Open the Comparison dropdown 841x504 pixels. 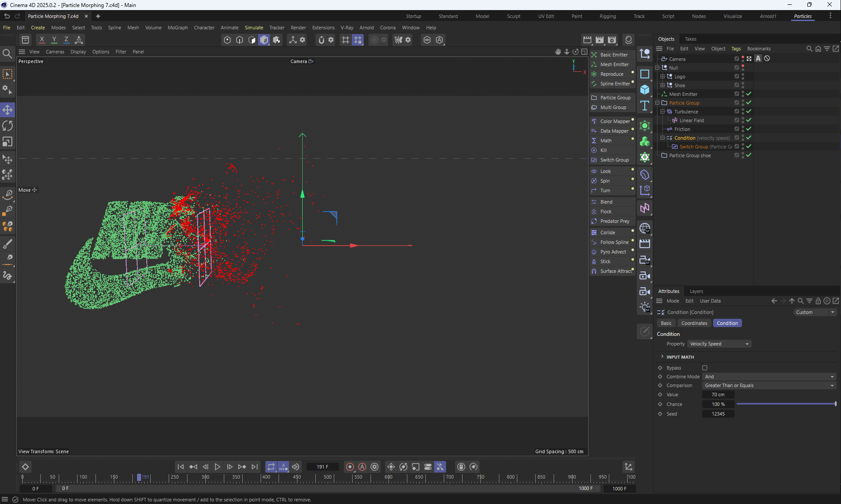(x=769, y=385)
